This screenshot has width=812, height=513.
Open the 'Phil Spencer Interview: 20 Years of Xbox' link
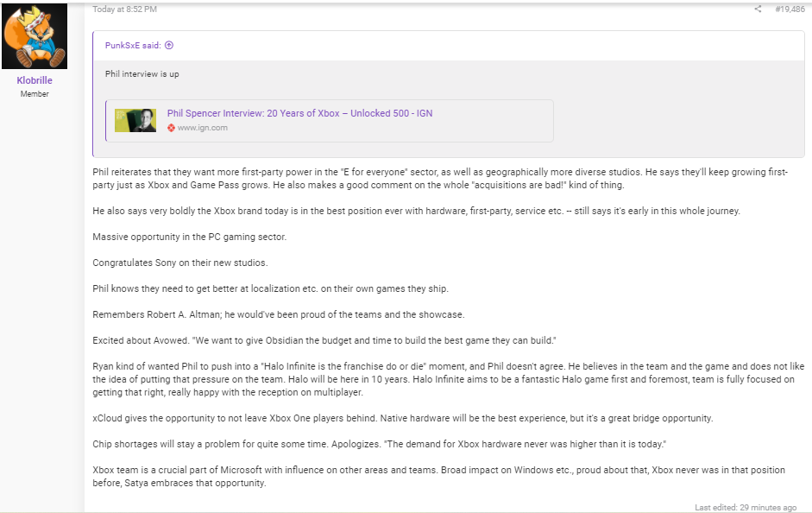pos(299,113)
